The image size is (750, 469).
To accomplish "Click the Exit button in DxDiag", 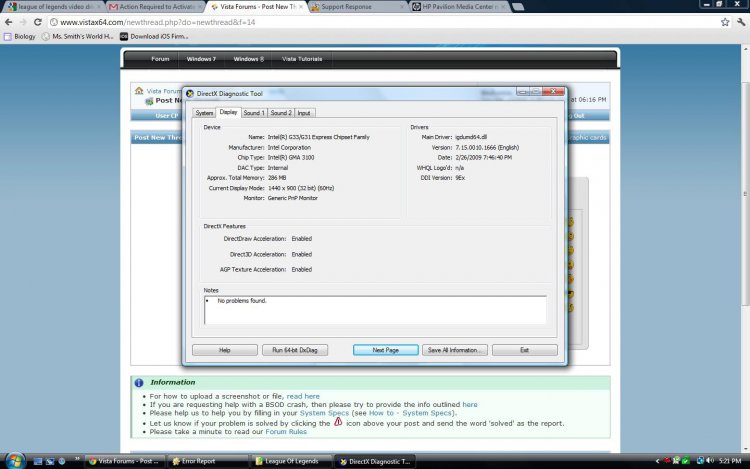I will 525,350.
